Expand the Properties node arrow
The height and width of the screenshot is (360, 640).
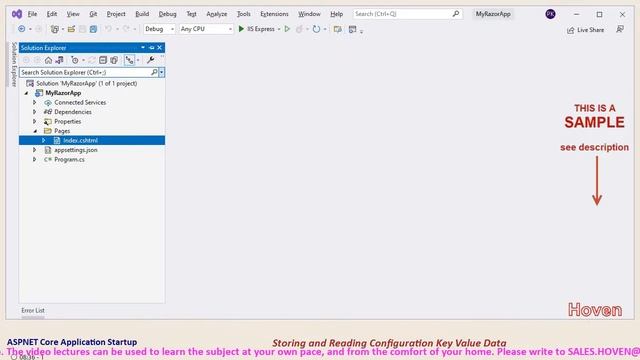click(x=35, y=121)
